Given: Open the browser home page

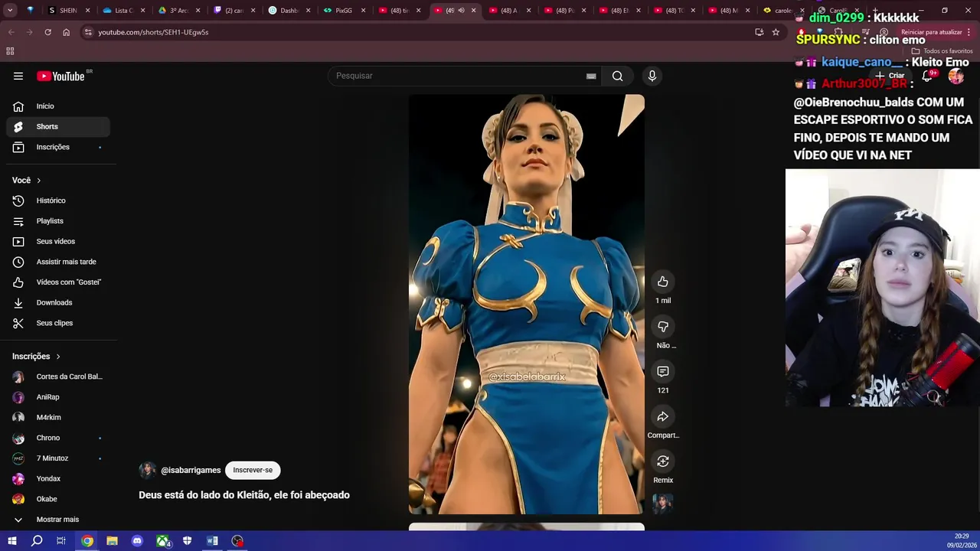Looking at the screenshot, I should pyautogui.click(x=66, y=32).
